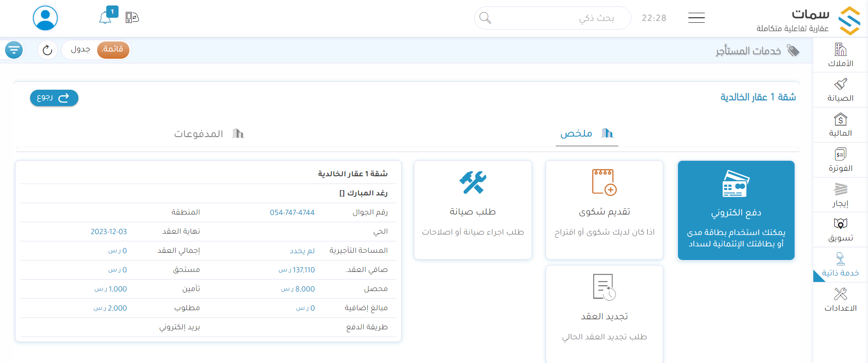The image size is (868, 363).
Task: Click the بريد إلكتروني label
Action: point(180,327)
